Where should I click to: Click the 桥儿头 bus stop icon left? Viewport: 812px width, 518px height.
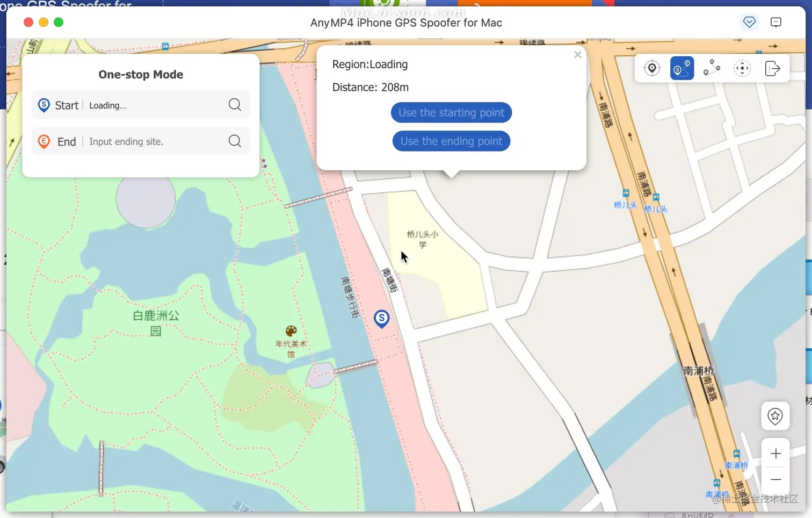coord(626,193)
